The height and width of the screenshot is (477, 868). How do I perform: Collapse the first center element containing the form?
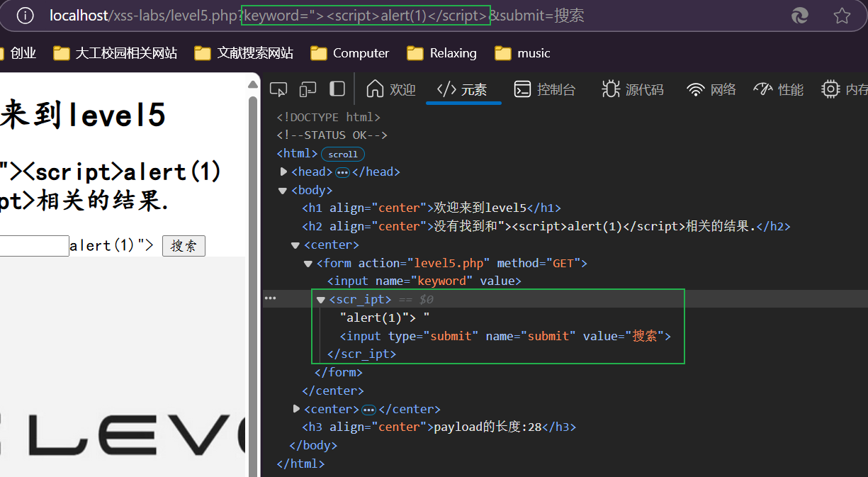coord(295,245)
